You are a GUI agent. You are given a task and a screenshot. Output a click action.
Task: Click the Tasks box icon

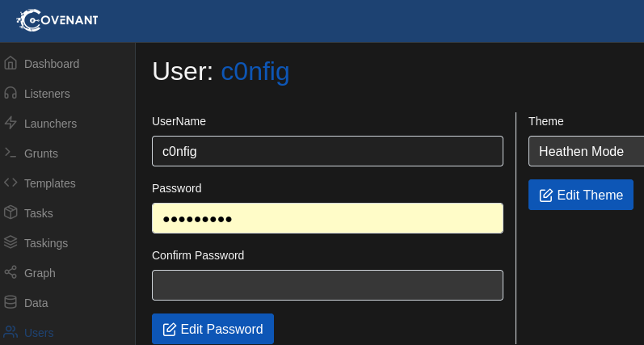(11, 212)
